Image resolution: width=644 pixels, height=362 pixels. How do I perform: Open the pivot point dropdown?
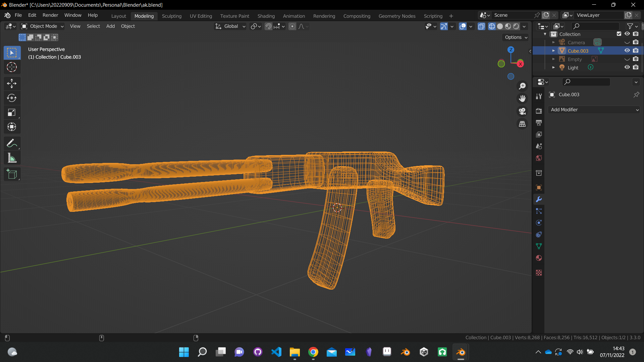coord(256,26)
